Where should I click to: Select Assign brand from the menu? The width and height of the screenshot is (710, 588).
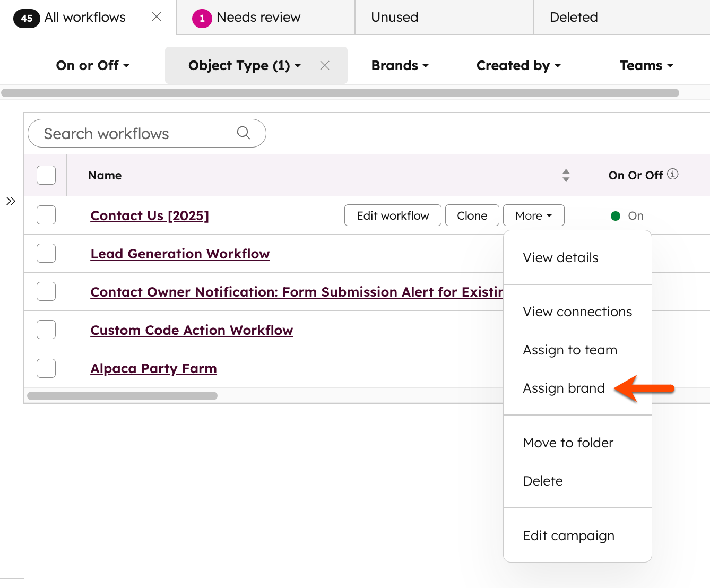(x=564, y=388)
